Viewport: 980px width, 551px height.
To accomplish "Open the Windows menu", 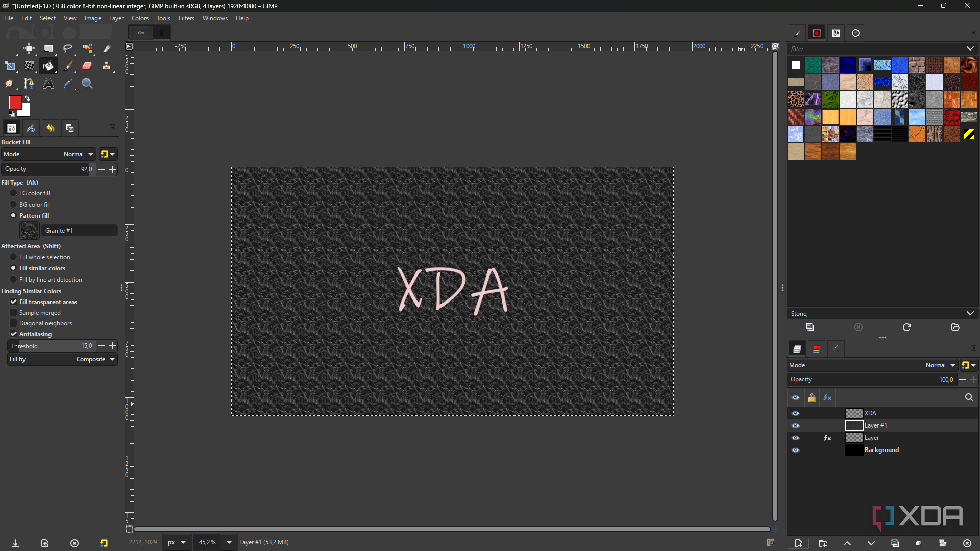I will pyautogui.click(x=215, y=18).
